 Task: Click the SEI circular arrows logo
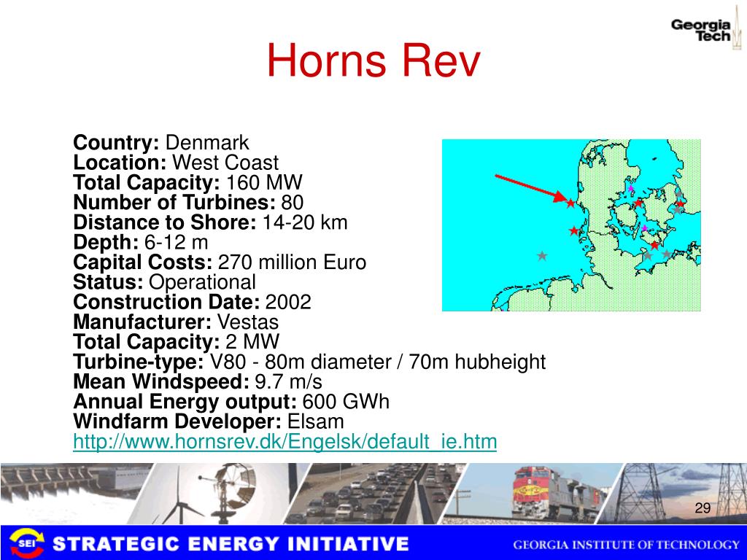(27, 542)
